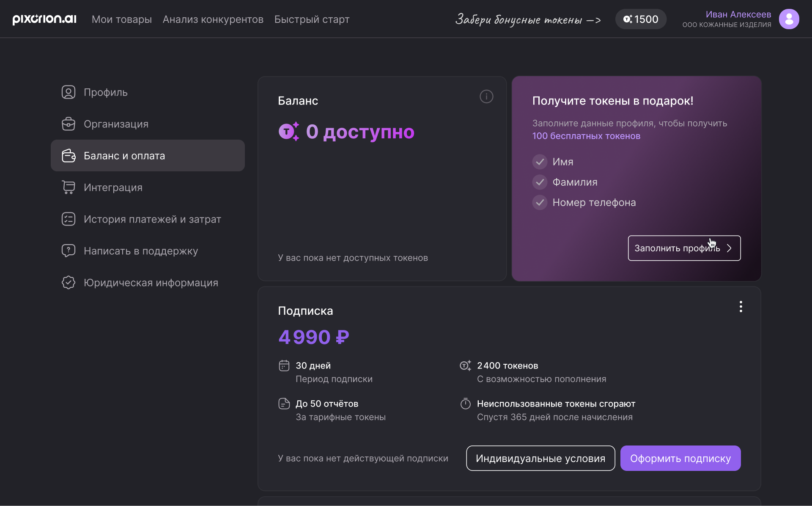The width and height of the screenshot is (812, 506).
Task: Open the three-dot menu on the Подписка card
Action: [x=741, y=306]
